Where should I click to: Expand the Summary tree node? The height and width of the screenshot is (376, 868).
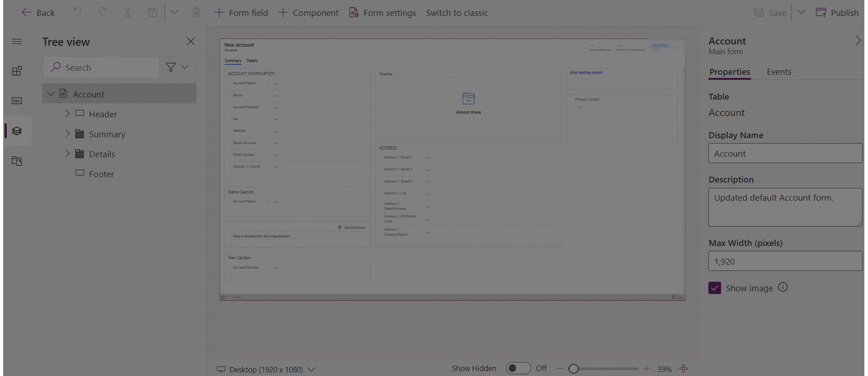pyautogui.click(x=67, y=134)
